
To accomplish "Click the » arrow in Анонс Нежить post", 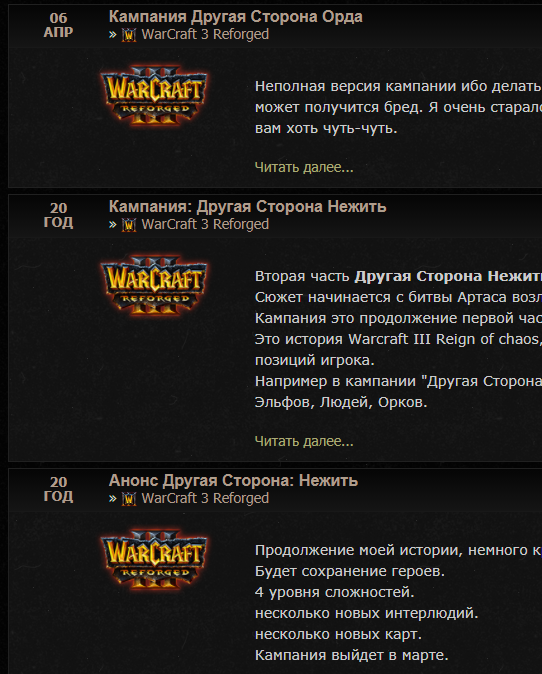I will (113, 499).
